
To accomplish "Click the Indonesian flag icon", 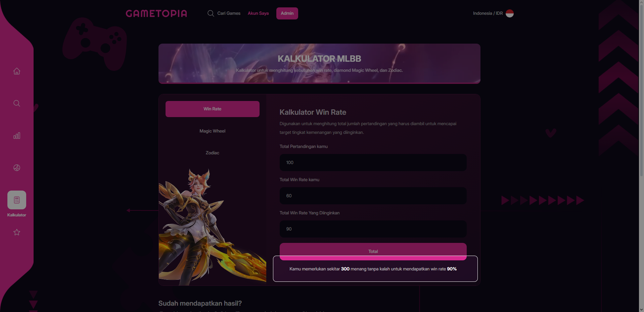I will click(510, 13).
